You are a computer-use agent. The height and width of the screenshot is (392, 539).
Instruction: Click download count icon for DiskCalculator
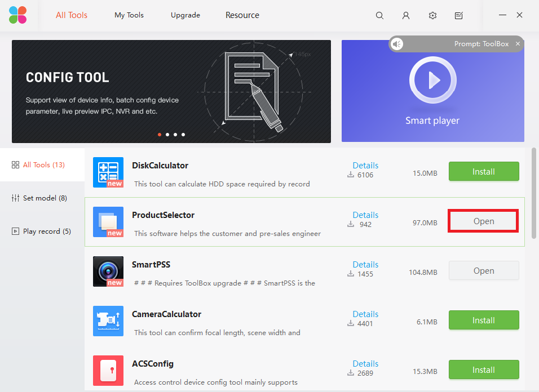[x=351, y=175]
